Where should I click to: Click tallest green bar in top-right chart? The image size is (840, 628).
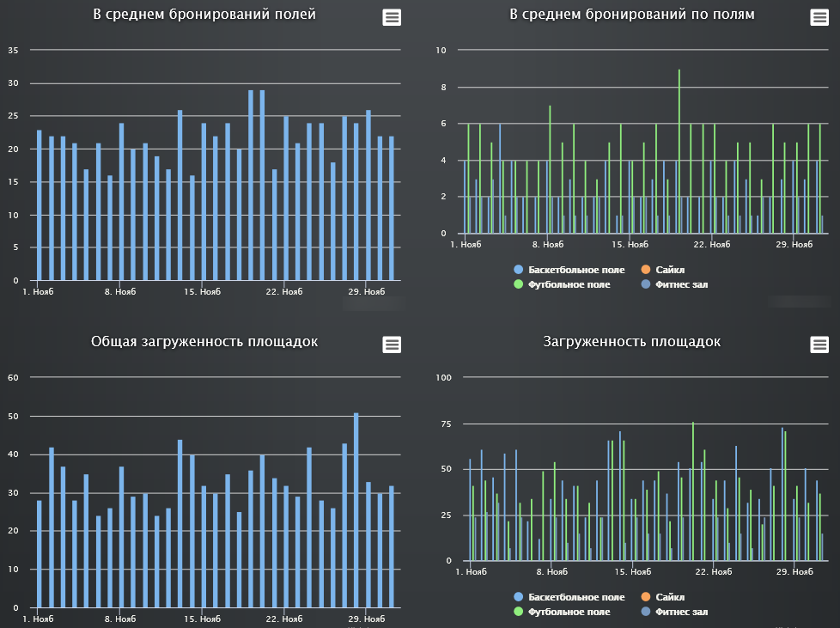click(x=679, y=155)
